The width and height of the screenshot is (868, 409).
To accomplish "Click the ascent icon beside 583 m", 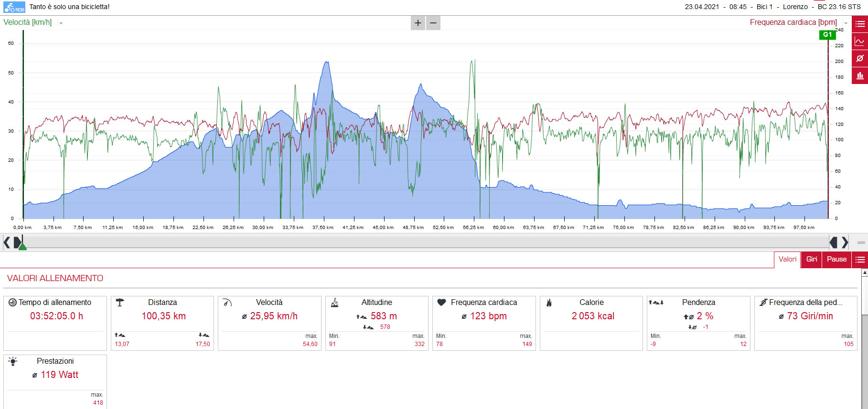I will coord(362,317).
